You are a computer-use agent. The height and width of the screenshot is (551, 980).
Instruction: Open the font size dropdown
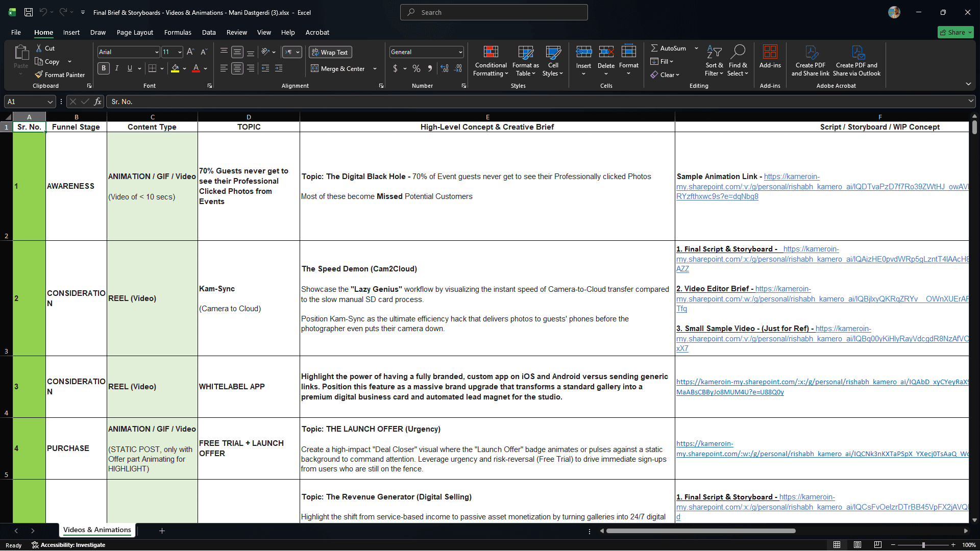[180, 52]
